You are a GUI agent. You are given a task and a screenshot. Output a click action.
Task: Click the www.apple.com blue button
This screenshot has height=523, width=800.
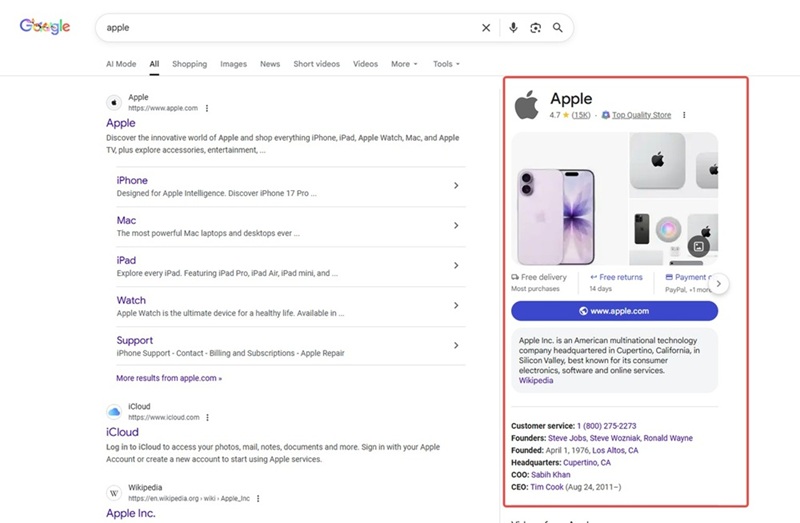(x=614, y=311)
